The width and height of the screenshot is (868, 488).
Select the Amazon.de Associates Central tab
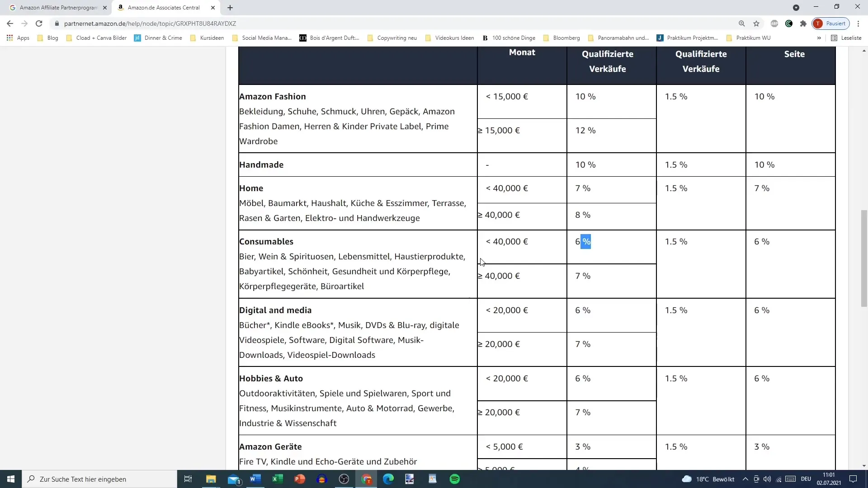pyautogui.click(x=164, y=8)
